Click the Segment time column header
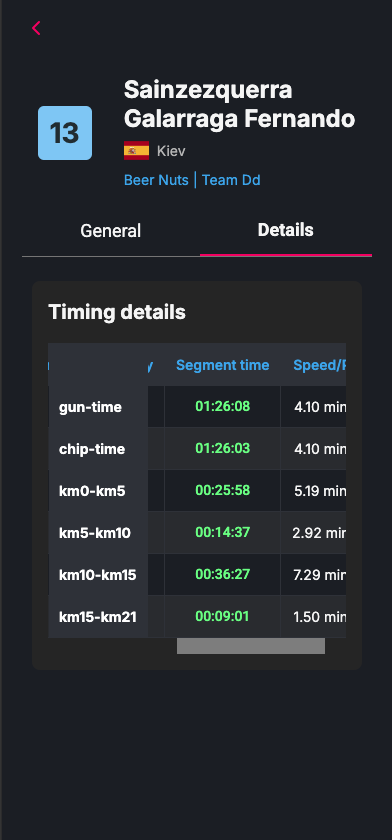Image resolution: width=392 pixels, height=840 pixels. click(222, 365)
